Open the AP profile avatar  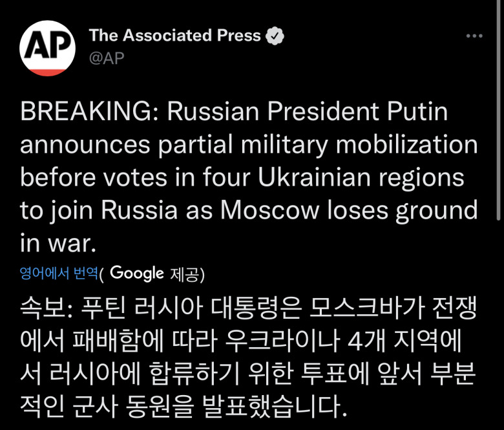pyautogui.click(x=48, y=48)
